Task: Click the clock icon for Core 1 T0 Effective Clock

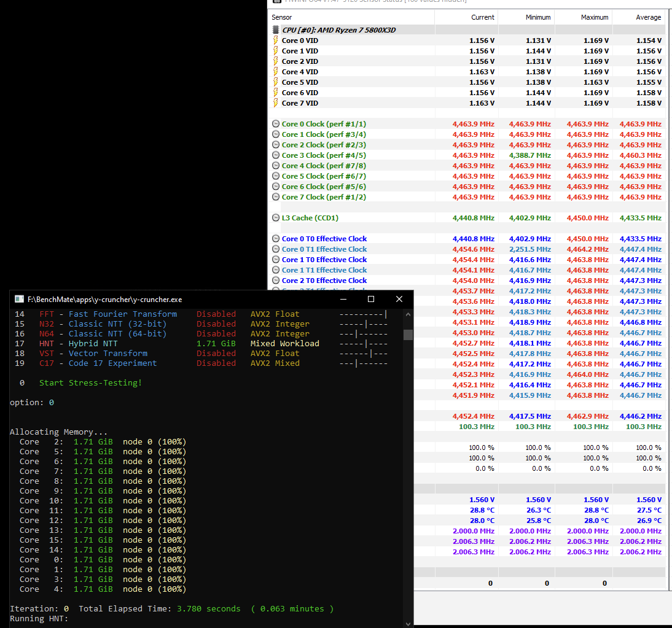Action: tap(276, 260)
